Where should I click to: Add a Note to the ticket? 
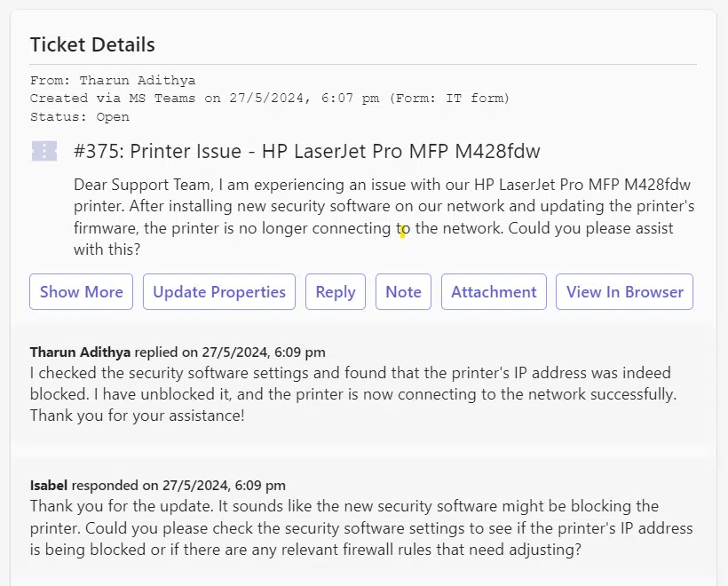(x=403, y=292)
